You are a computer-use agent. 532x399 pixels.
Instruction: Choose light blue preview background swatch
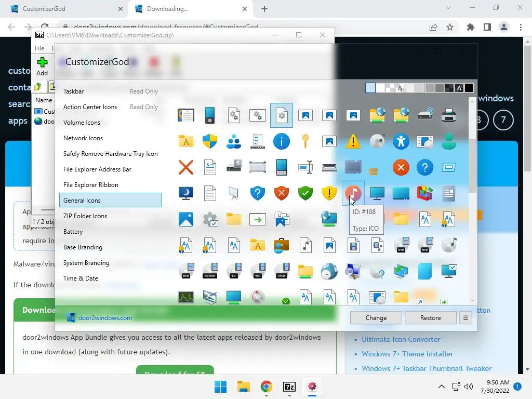coord(370,88)
